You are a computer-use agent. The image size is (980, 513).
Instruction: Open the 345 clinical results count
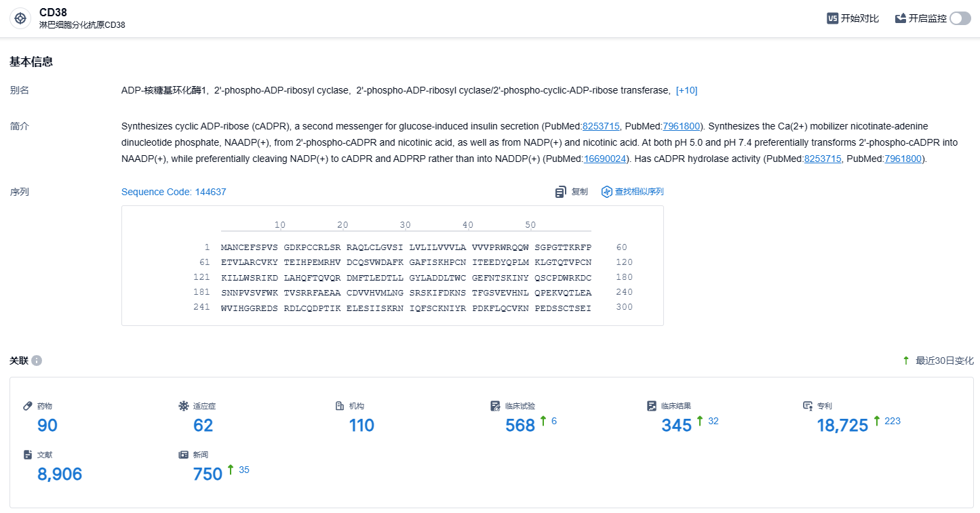point(676,426)
